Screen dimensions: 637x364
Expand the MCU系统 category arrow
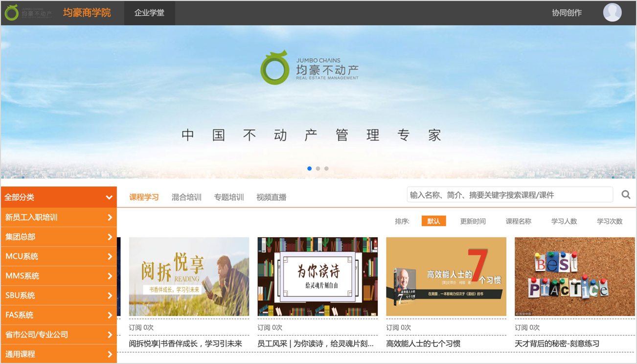pyautogui.click(x=110, y=256)
